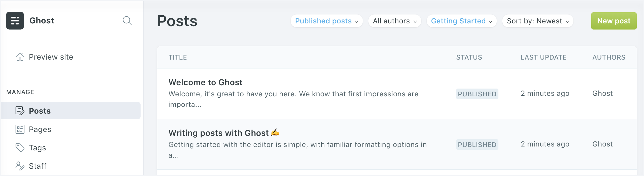Viewport: 644px width, 176px height.
Task: Open the Staff management section
Action: click(x=38, y=166)
